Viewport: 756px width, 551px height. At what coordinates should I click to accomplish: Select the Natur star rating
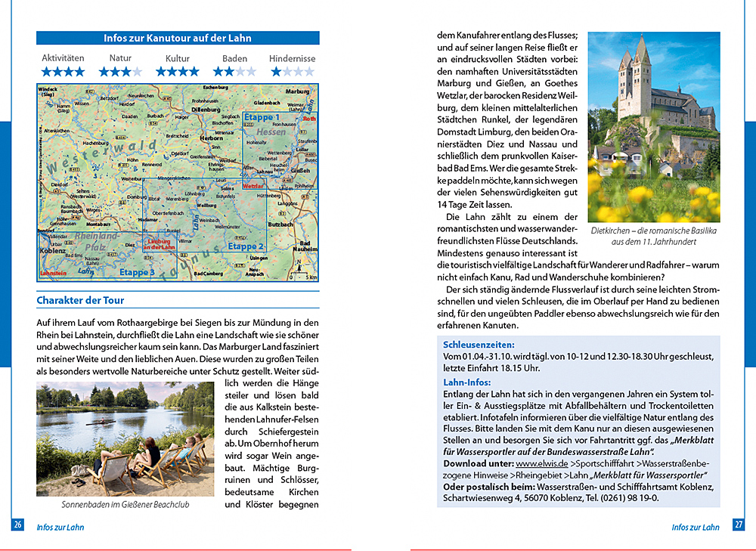pyautogui.click(x=120, y=72)
